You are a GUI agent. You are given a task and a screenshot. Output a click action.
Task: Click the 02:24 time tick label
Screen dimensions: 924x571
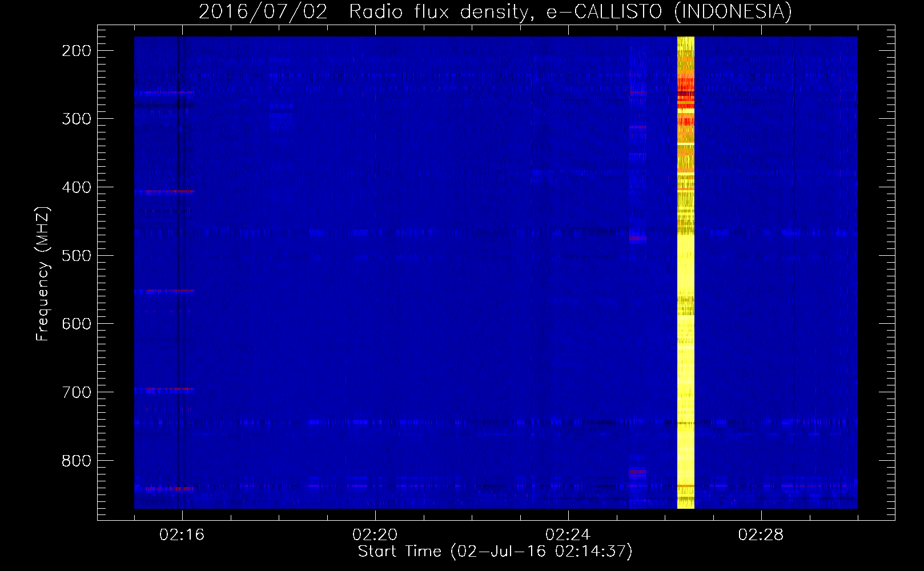(568, 535)
